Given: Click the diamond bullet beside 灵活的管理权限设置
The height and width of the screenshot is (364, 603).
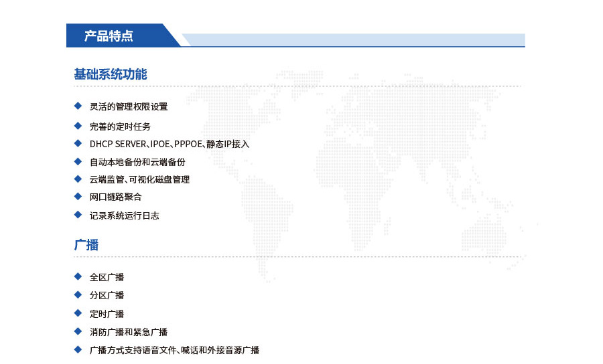Looking at the screenshot, I should 78,106.
